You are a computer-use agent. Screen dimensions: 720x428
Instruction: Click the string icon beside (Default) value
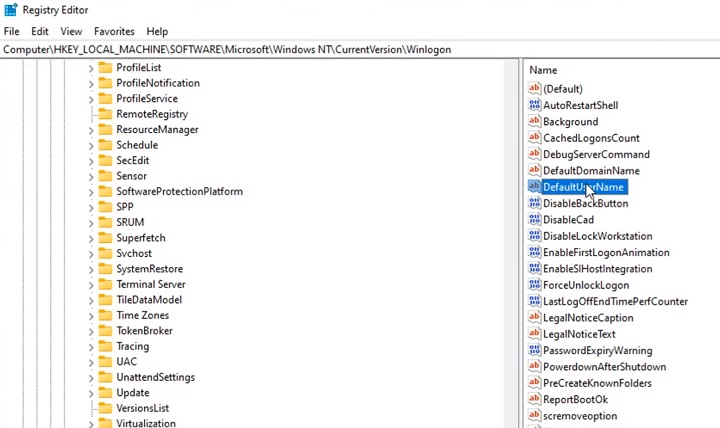point(534,88)
